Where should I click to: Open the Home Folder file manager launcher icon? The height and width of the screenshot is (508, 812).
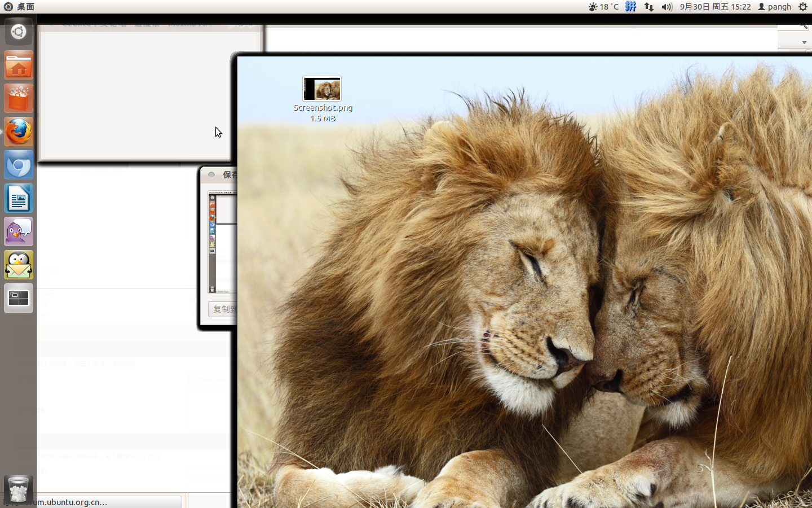pos(19,65)
